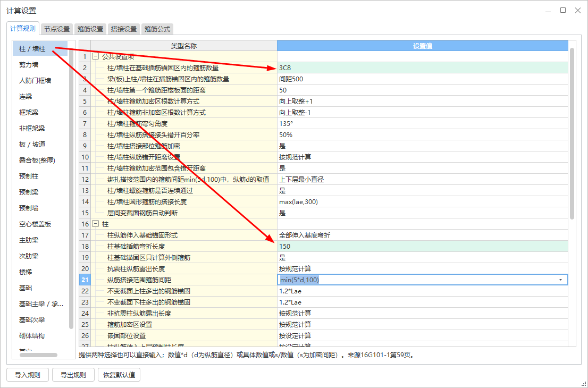Click the 设置值 column header
This screenshot has height=388, width=588.
tap(423, 46)
